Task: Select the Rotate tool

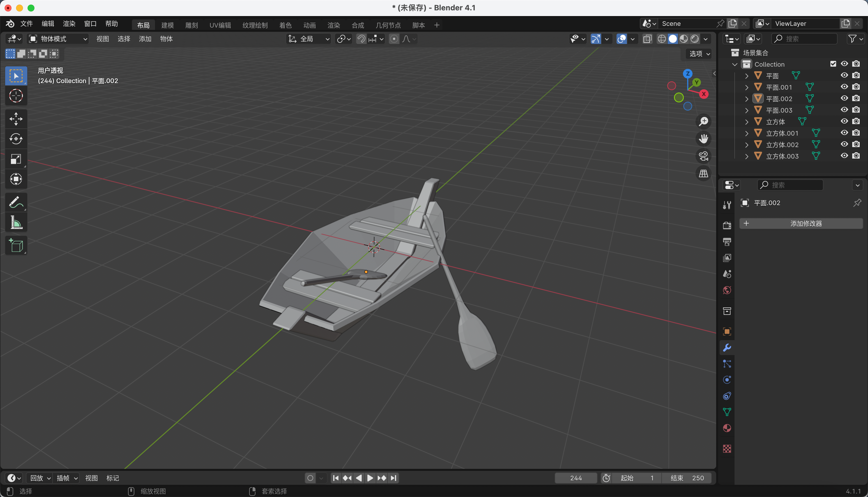Action: [x=16, y=138]
